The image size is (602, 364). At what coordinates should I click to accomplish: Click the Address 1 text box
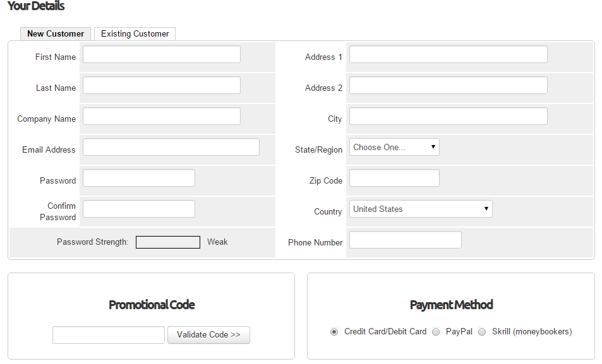(x=448, y=54)
